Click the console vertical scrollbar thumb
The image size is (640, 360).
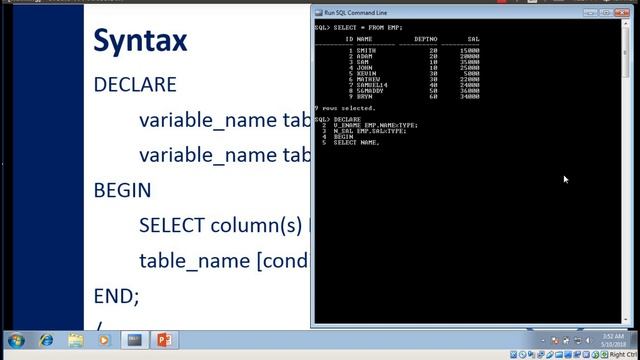pos(625,52)
